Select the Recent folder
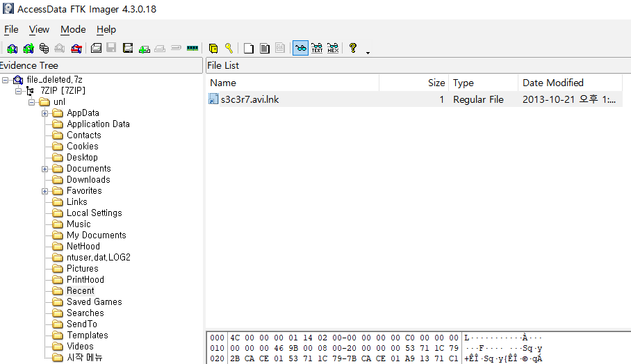Screen dimensions: 631x364 [81, 290]
